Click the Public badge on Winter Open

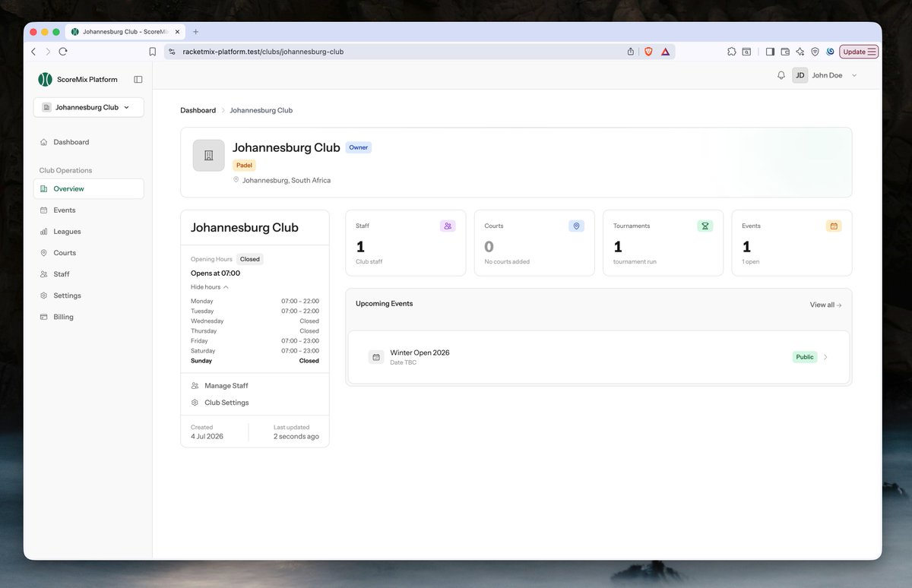(805, 357)
